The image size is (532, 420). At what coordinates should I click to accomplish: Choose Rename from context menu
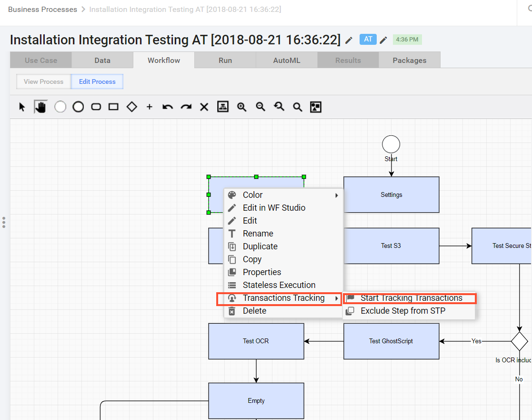(x=283, y=234)
